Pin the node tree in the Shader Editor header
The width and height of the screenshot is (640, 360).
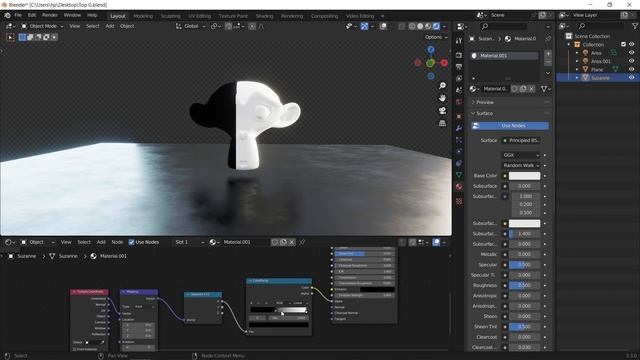[x=302, y=242]
